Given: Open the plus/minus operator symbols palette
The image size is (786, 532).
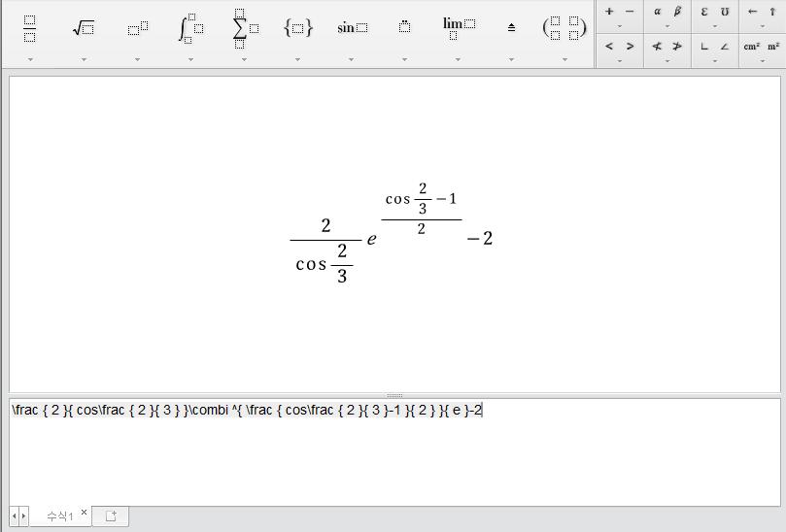Looking at the screenshot, I should (x=619, y=12).
